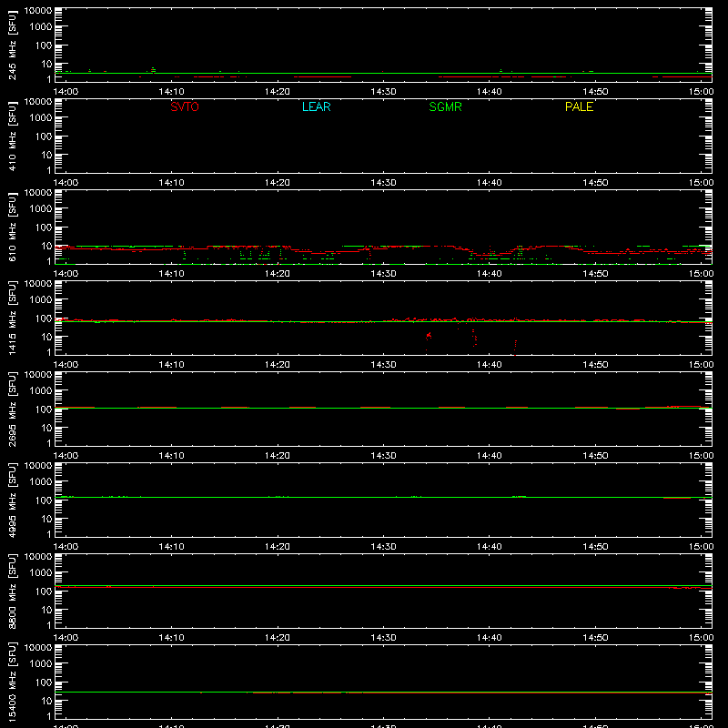Click 15:00 tick label below 245 MHz panel

701,92
